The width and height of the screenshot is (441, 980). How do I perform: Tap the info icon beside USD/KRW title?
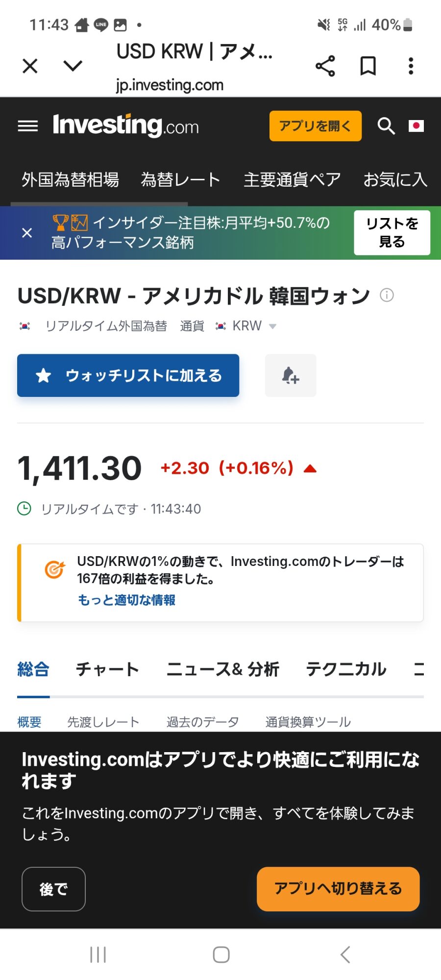pyautogui.click(x=387, y=295)
